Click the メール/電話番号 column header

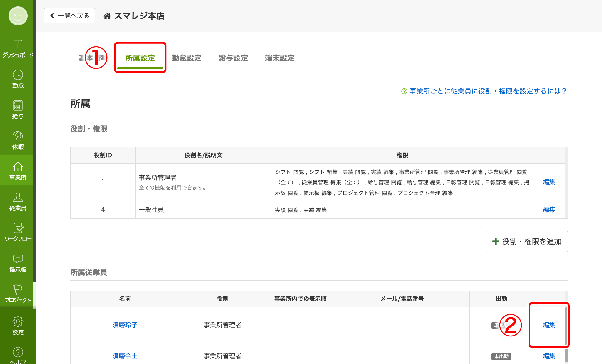402,299
